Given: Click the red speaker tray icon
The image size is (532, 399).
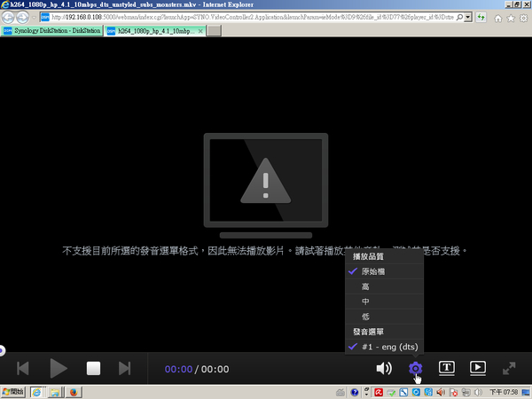Looking at the screenshot, I should 441,393.
